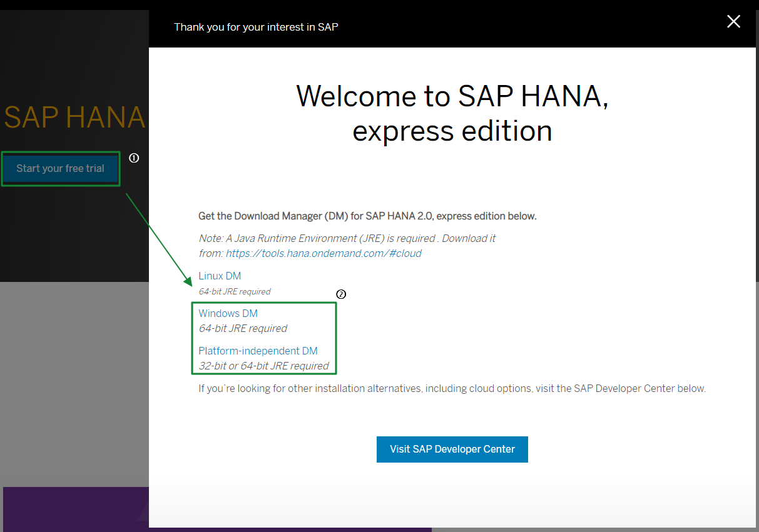Click the Welcome to SAP HANA title

(x=452, y=113)
